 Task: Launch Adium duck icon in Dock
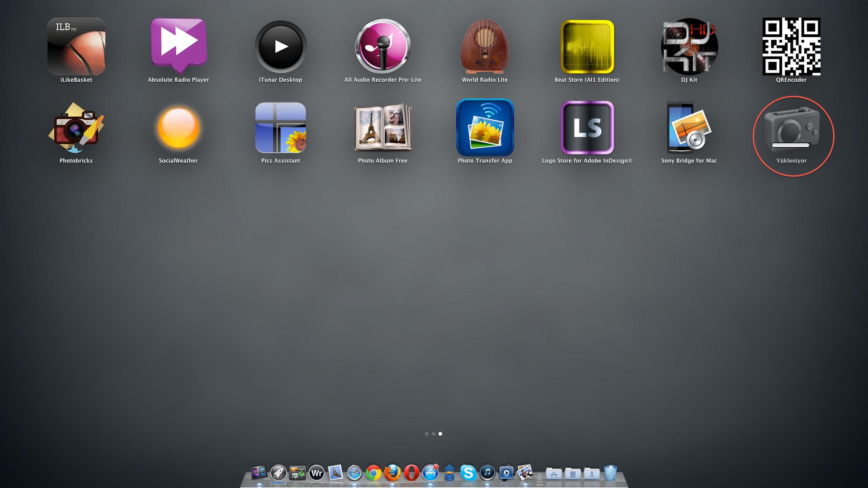point(449,473)
